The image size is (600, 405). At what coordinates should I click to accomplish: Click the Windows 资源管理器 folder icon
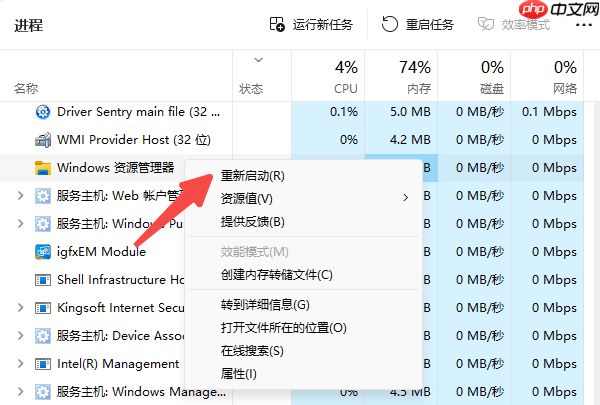pyautogui.click(x=43, y=168)
